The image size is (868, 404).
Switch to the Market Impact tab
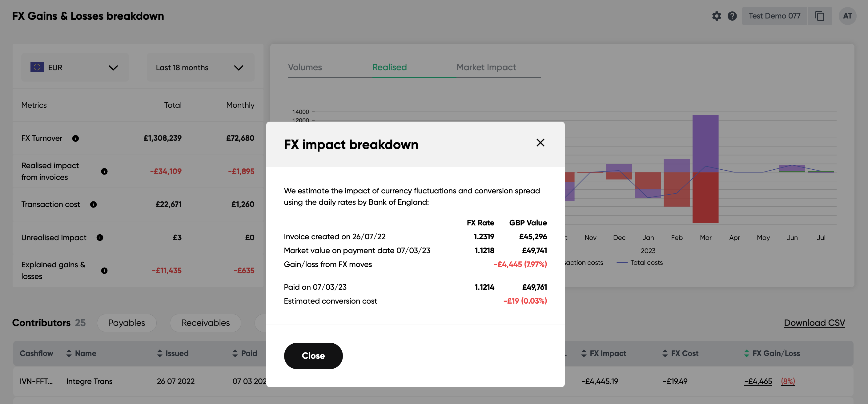tap(486, 67)
